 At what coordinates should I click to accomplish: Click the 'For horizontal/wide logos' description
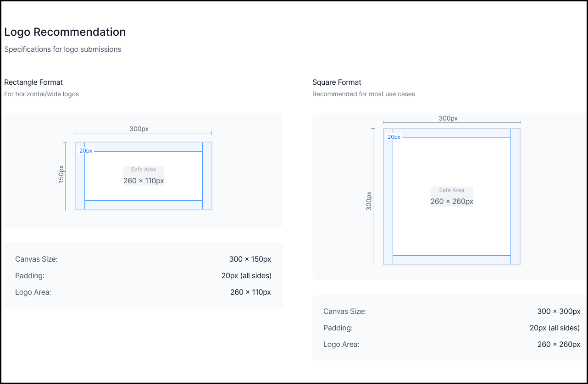click(x=41, y=94)
